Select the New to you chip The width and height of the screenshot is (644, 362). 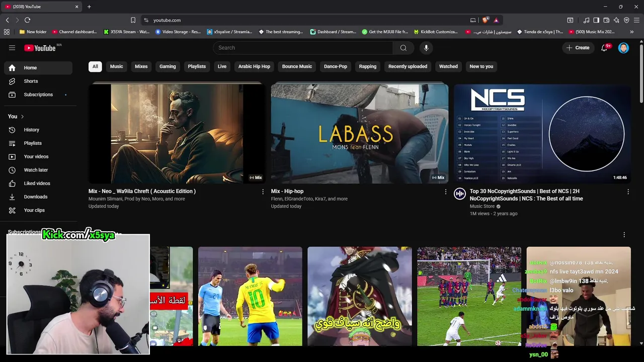point(481,66)
